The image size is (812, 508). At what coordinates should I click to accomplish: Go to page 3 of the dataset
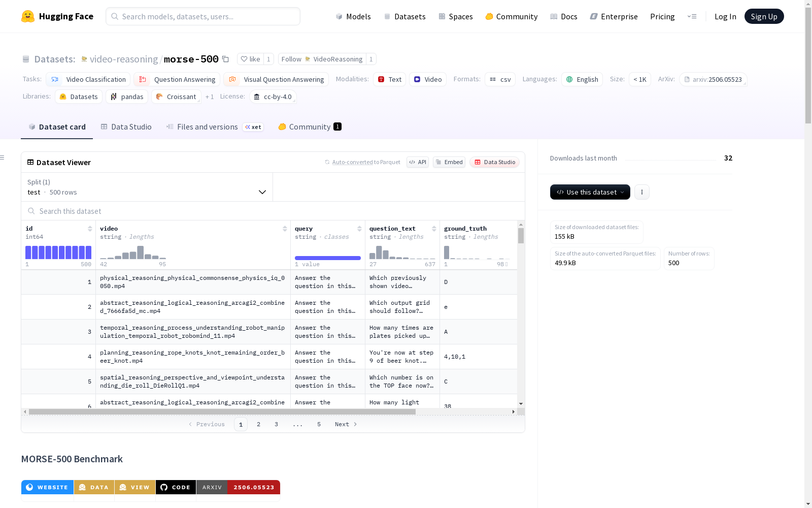276,424
